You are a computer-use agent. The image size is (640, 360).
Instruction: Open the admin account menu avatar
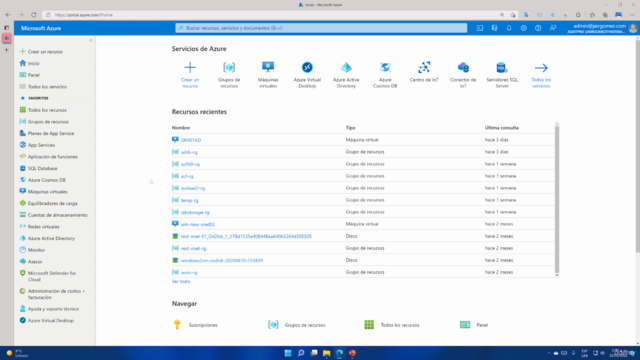point(633,28)
